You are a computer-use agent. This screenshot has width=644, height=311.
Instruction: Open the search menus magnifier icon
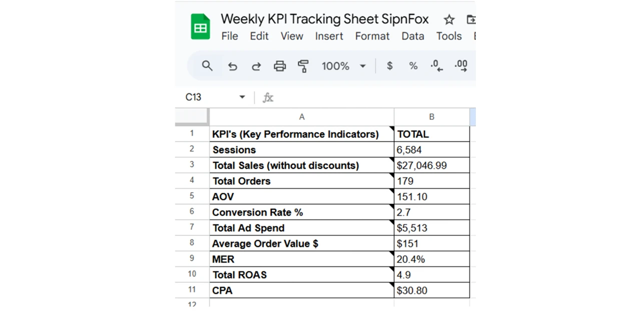[x=207, y=66]
